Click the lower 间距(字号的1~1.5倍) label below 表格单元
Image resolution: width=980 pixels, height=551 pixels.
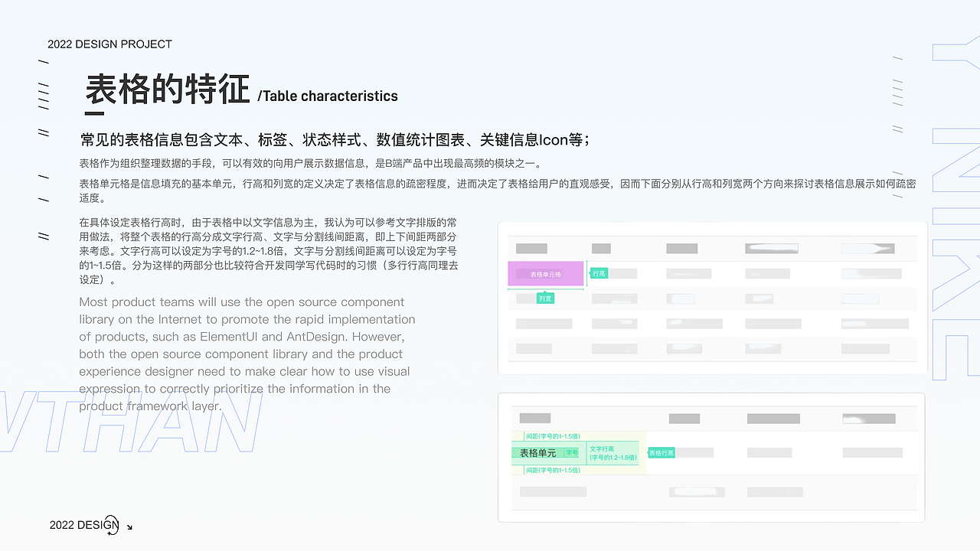pos(554,470)
